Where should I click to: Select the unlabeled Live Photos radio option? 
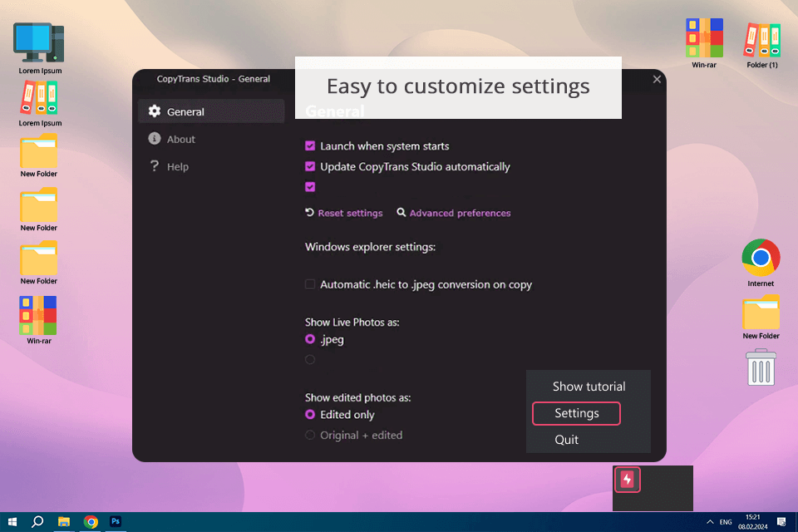pyautogui.click(x=310, y=359)
